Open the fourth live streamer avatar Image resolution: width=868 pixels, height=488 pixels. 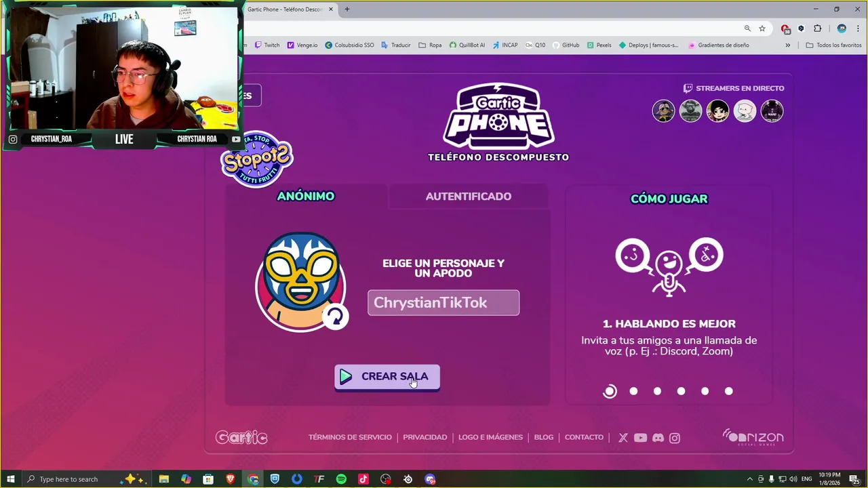[x=745, y=110]
